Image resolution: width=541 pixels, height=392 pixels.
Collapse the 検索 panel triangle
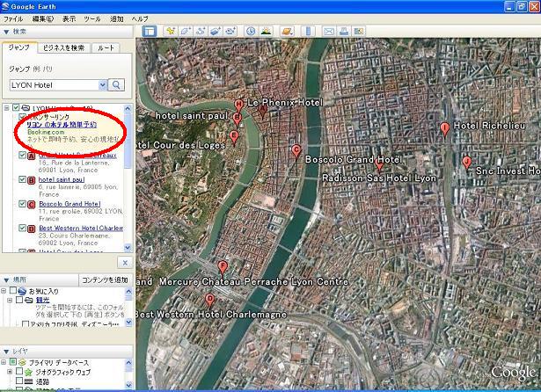pos(6,32)
